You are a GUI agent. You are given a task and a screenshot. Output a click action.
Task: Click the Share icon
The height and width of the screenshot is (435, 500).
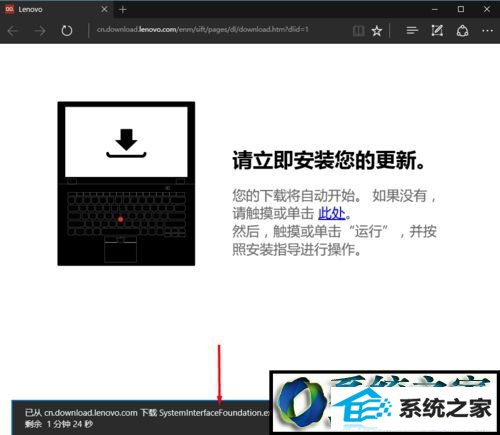(x=462, y=31)
